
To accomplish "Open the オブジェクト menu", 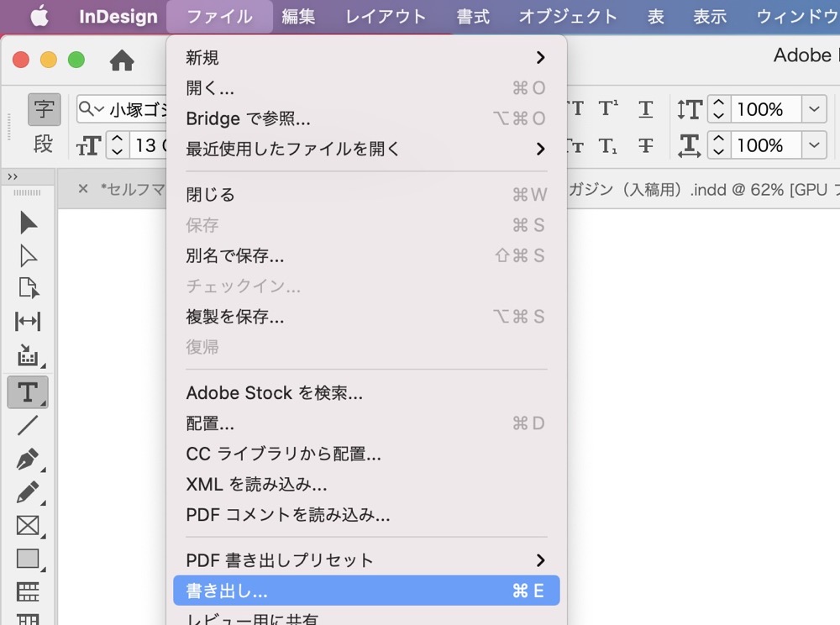I will [568, 17].
